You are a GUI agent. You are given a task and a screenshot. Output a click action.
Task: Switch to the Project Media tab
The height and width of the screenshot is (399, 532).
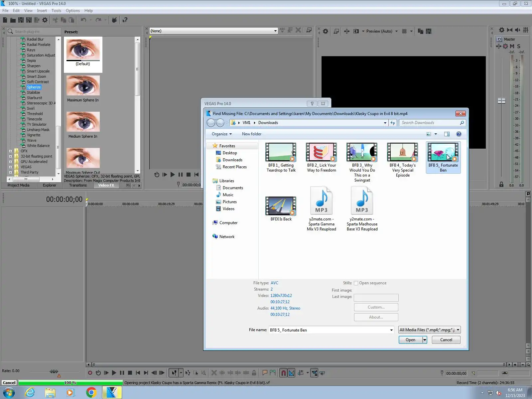[x=18, y=186]
